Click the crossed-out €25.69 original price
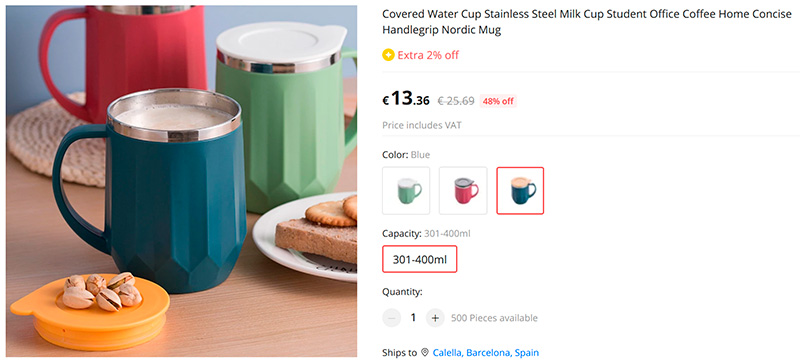Image resolution: width=800 pixels, height=360 pixels. tap(456, 101)
